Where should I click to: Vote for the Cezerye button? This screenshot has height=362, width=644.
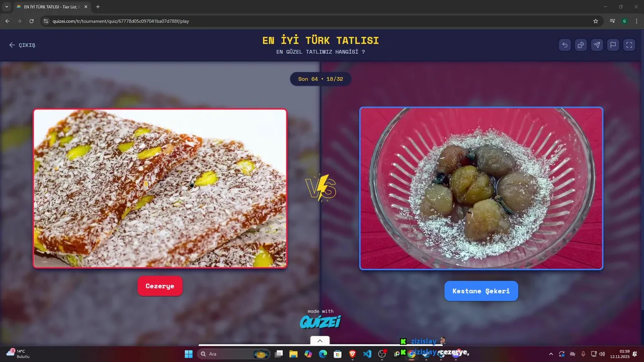click(160, 286)
